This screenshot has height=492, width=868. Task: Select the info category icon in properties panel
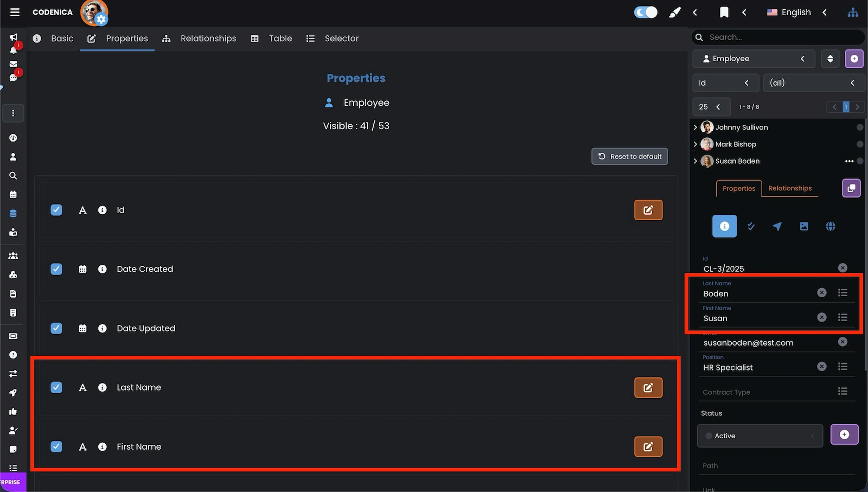(724, 226)
